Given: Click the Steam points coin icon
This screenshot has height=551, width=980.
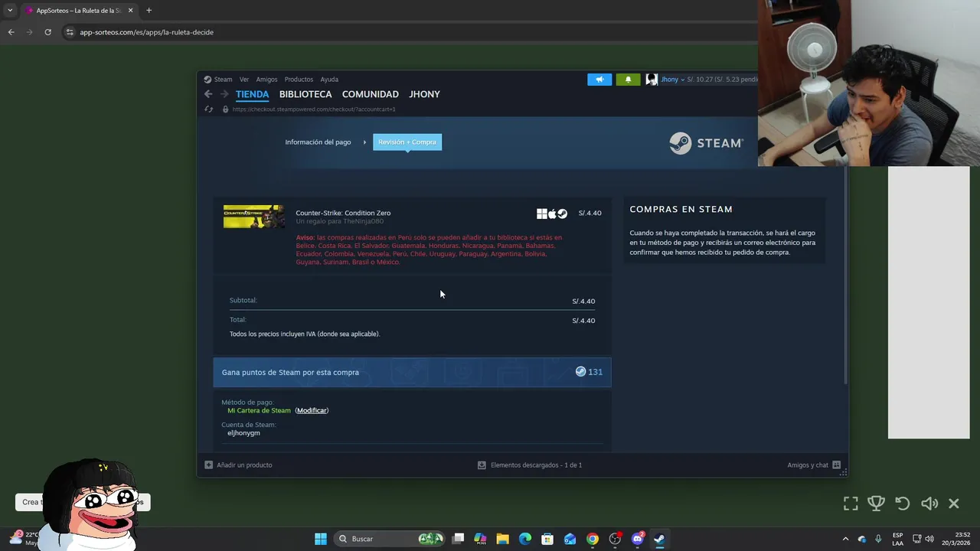Looking at the screenshot, I should coord(580,372).
